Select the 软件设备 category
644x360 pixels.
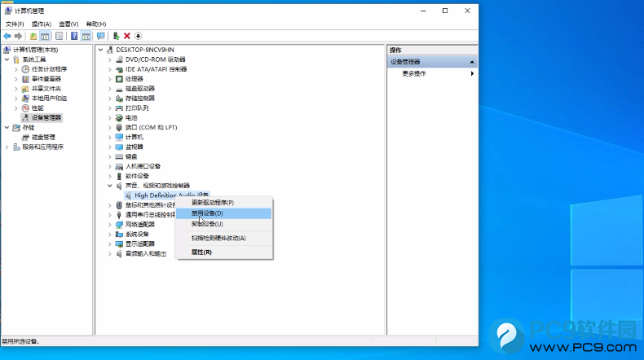pyautogui.click(x=137, y=176)
